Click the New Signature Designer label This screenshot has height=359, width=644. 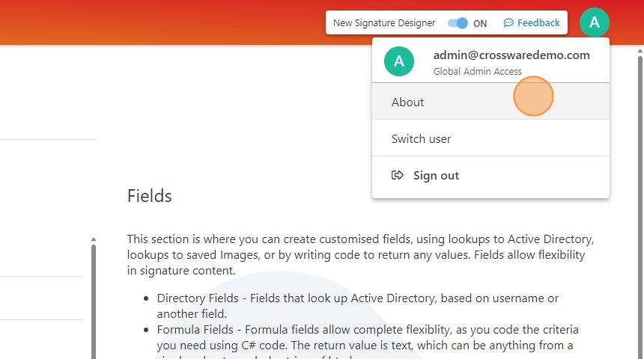tap(384, 23)
